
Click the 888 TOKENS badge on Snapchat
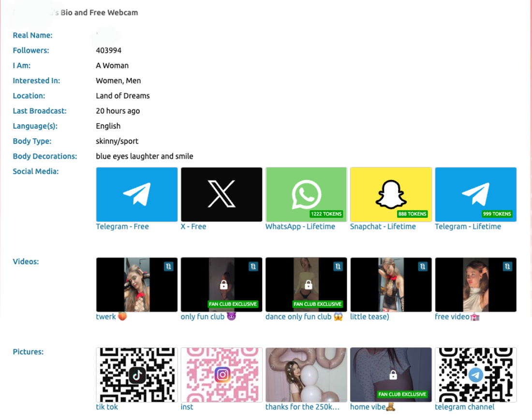(413, 214)
